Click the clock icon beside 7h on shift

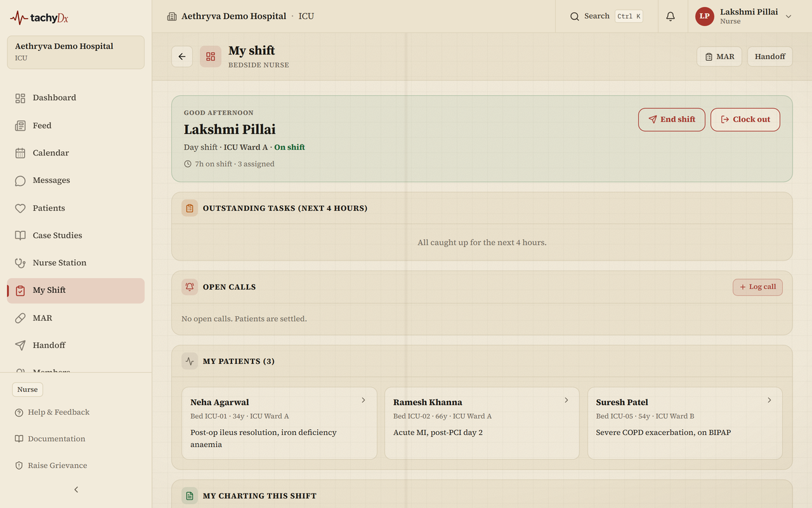[x=188, y=164]
